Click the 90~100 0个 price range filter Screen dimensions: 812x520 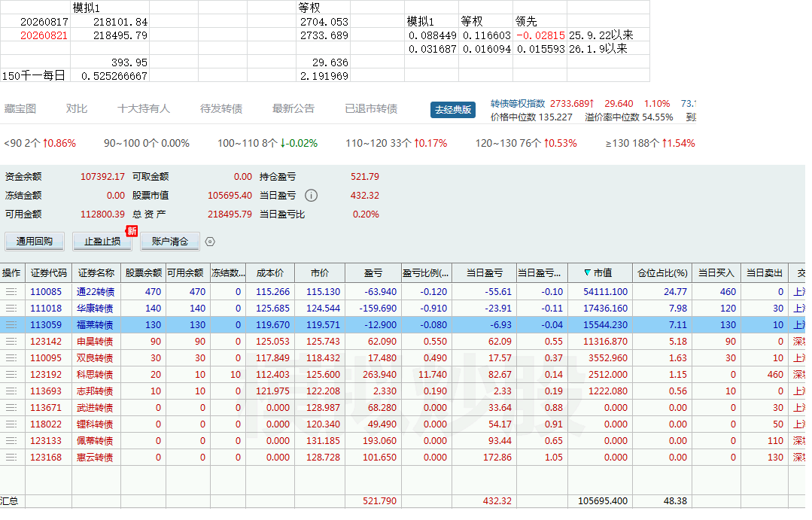tap(147, 143)
